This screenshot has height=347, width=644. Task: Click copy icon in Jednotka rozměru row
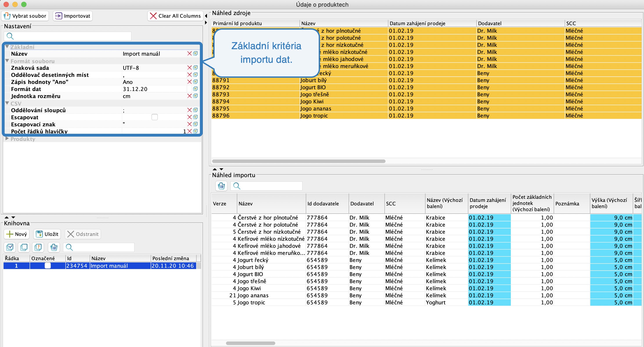(x=195, y=96)
